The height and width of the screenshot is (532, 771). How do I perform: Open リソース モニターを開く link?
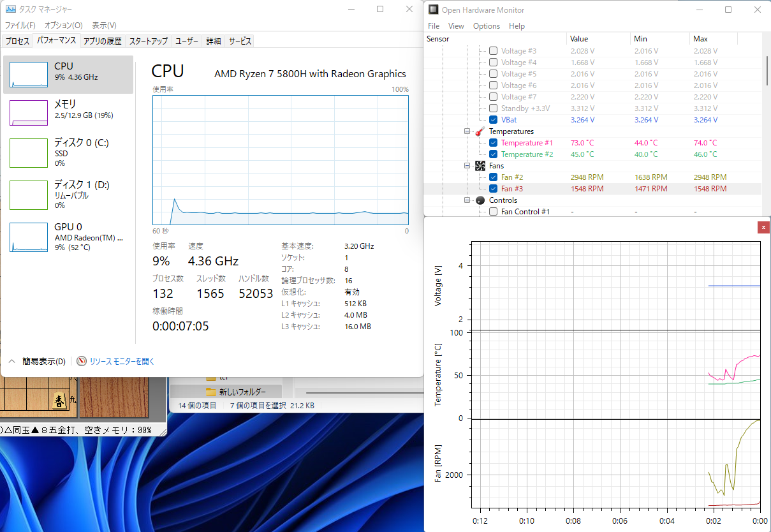(122, 361)
